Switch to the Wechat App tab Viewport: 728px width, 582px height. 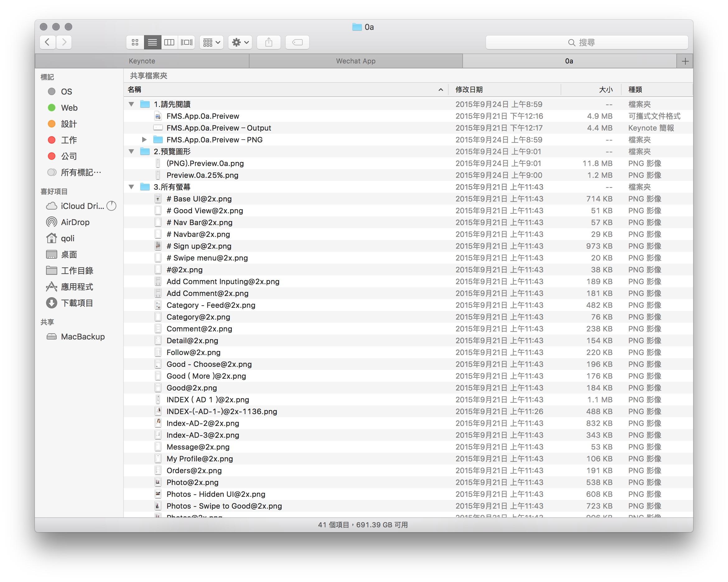pyautogui.click(x=356, y=61)
